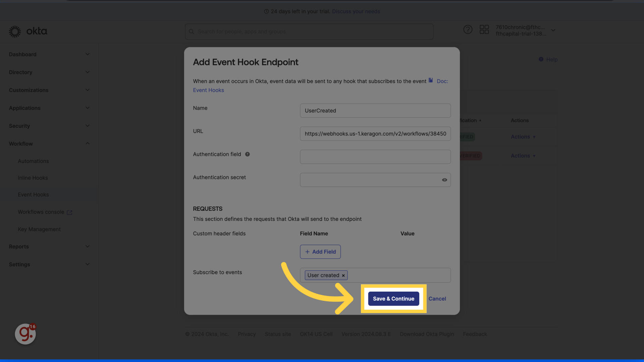Remove the User created event tag

[x=343, y=276]
